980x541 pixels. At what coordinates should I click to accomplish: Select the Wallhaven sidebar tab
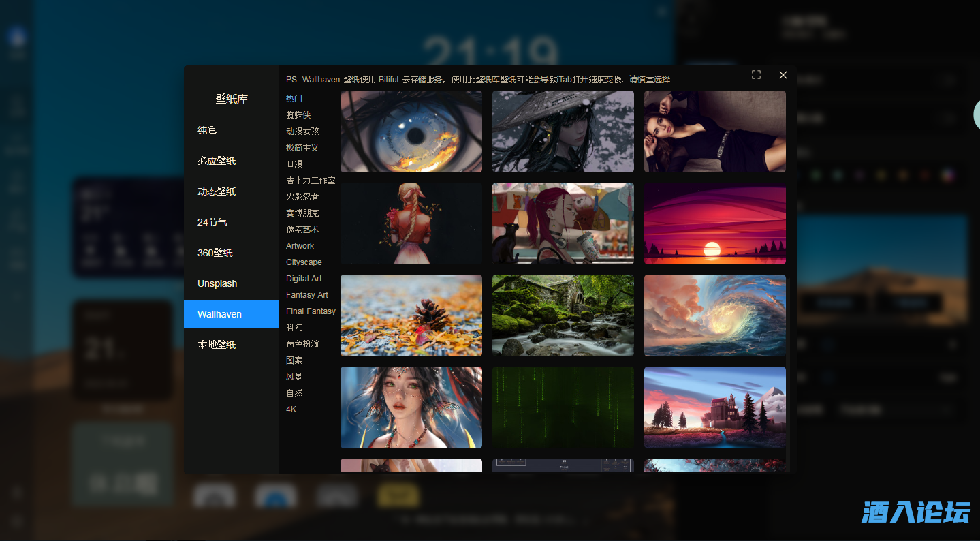point(232,314)
